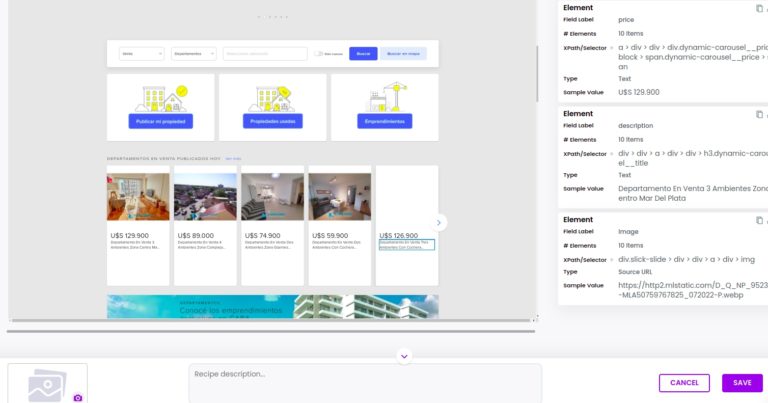This screenshot has width=768, height=403.
Task: Select the U$S 129.900 listing photo
Action: (138, 196)
